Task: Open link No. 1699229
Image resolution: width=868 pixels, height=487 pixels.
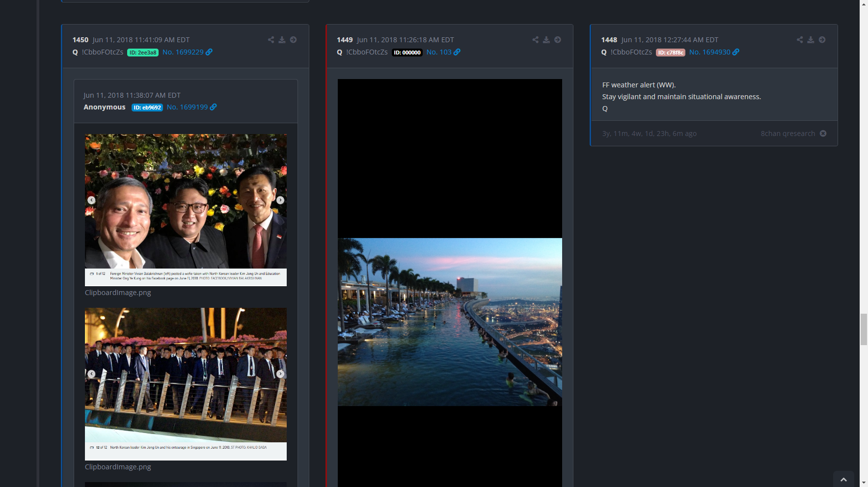Action: point(187,52)
